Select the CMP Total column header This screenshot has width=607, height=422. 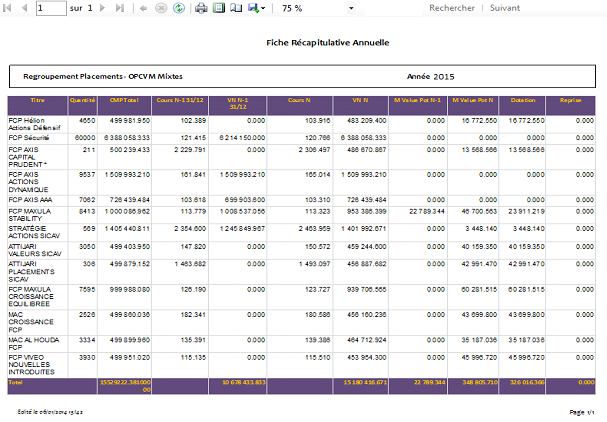coord(124,105)
